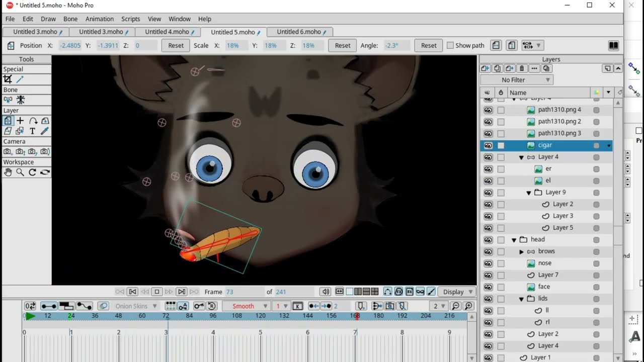644x362 pixels.
Task: Click the Angle value field
Action: 396,45
